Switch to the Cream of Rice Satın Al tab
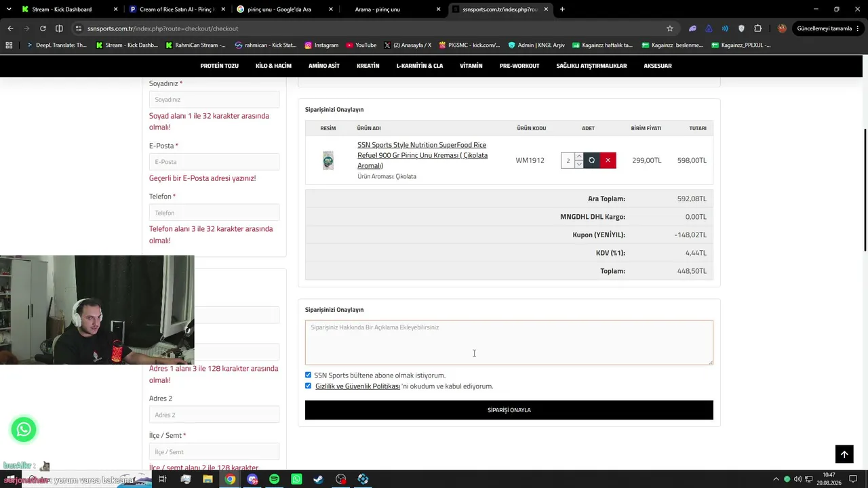Screen dimensions: 868x488 pos(176,9)
